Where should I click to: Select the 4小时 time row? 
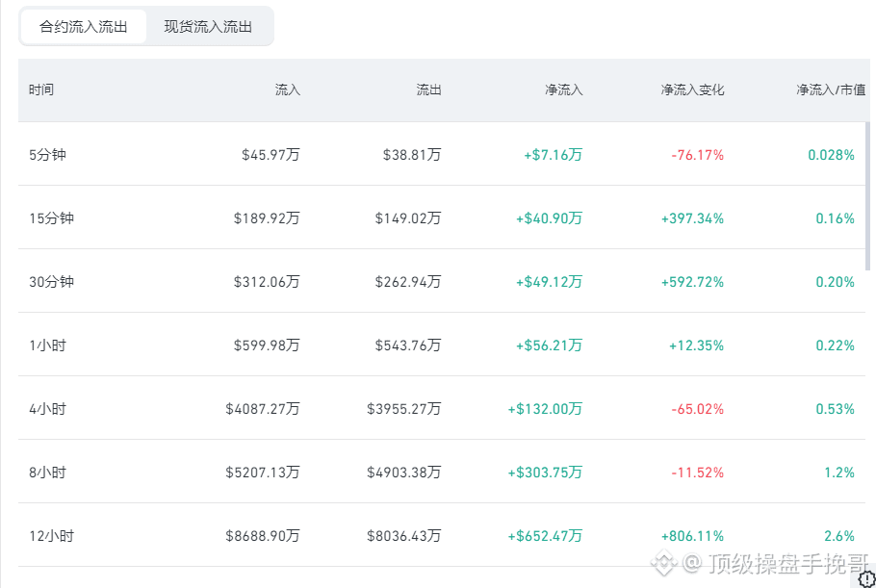[442, 409]
